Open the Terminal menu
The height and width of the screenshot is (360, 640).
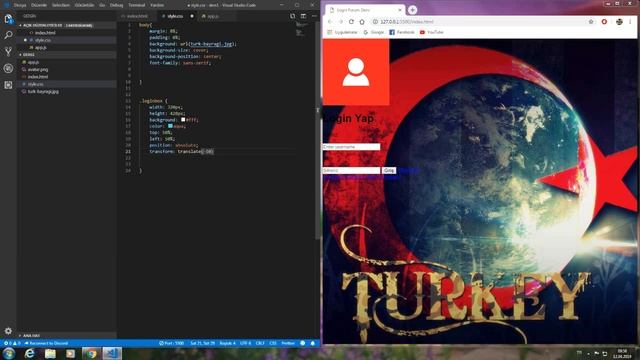click(137, 5)
